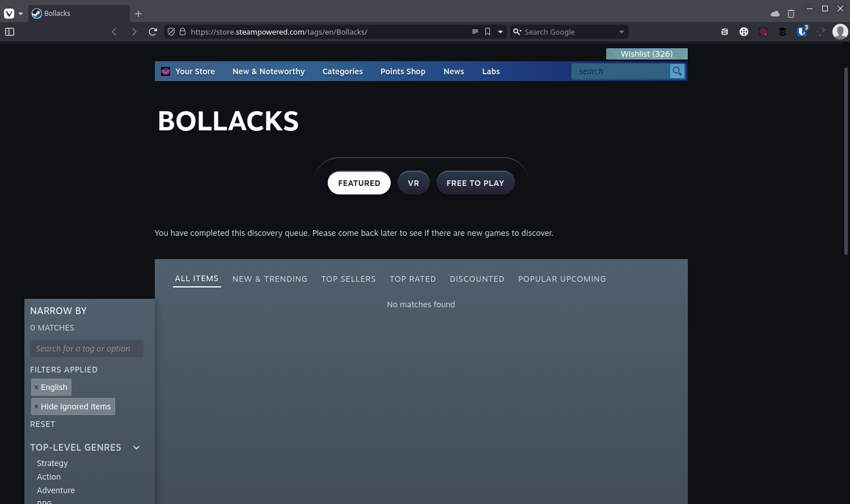Viewport: 850px width, 504px height.
Task: Collapse the Top-Level Genres section
Action: coord(136,447)
